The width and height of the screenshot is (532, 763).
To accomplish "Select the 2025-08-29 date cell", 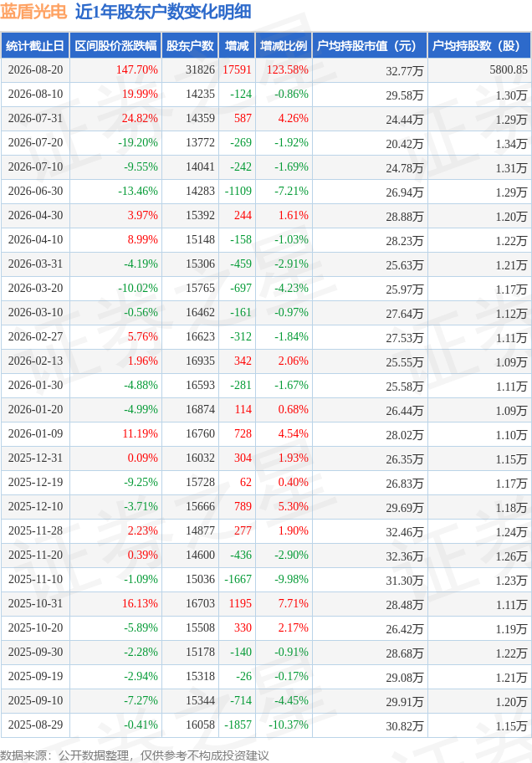I will tap(35, 725).
